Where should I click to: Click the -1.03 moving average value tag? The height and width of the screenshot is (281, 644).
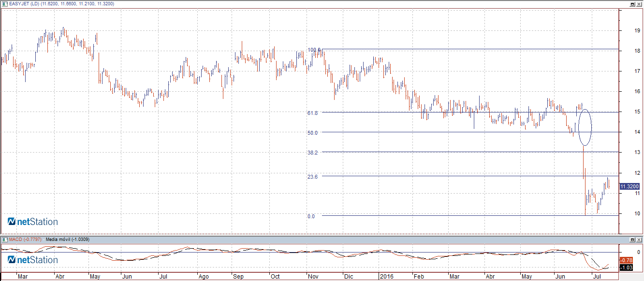(x=627, y=267)
